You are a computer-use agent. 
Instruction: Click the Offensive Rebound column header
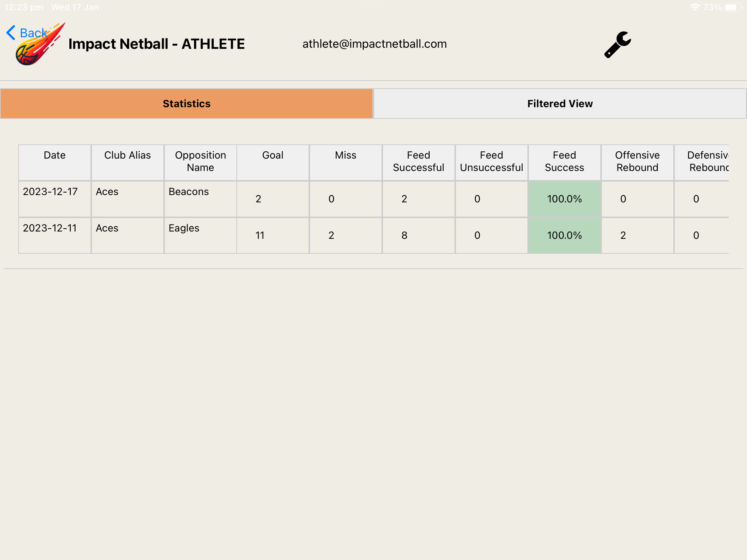pyautogui.click(x=637, y=162)
